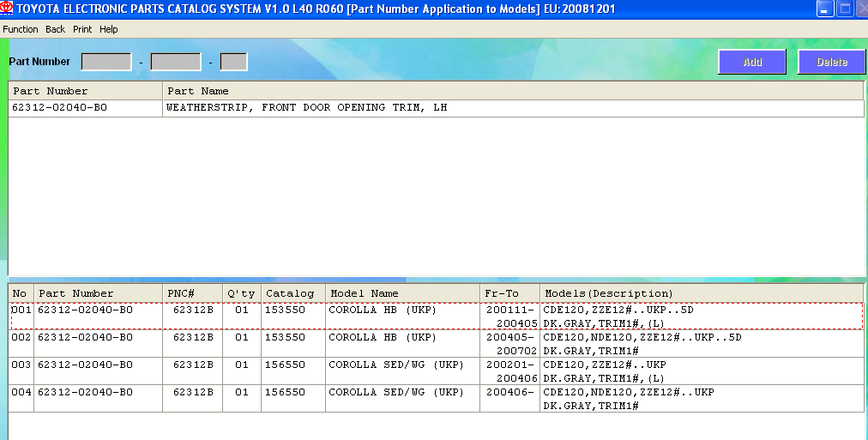The image size is (868, 440).
Task: Maximize the parts catalog window
Action: click(845, 9)
